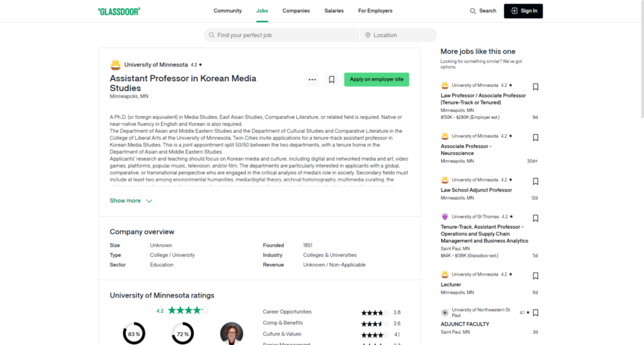Go to the Companies tab
This screenshot has width=644, height=345.
click(296, 11)
